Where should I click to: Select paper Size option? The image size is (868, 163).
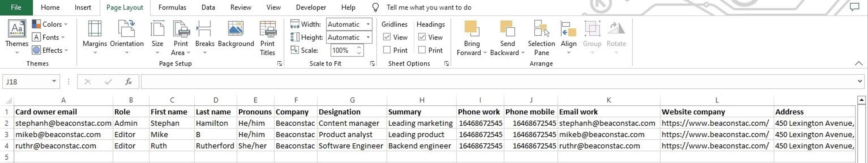click(x=157, y=37)
